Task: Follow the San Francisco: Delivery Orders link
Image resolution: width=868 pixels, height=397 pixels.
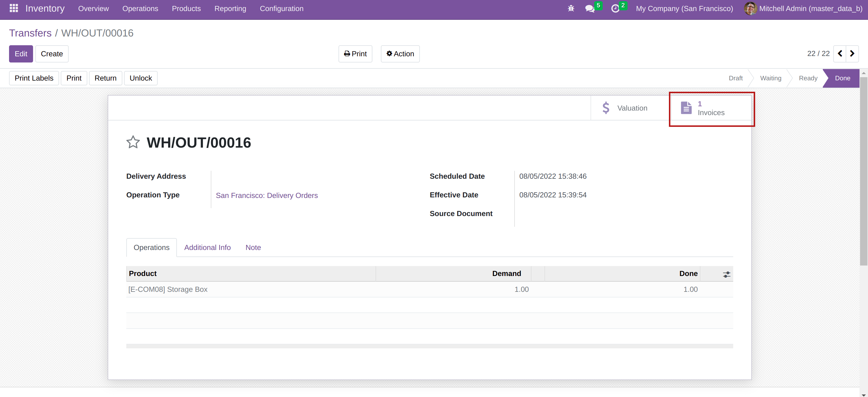Action: pos(266,195)
